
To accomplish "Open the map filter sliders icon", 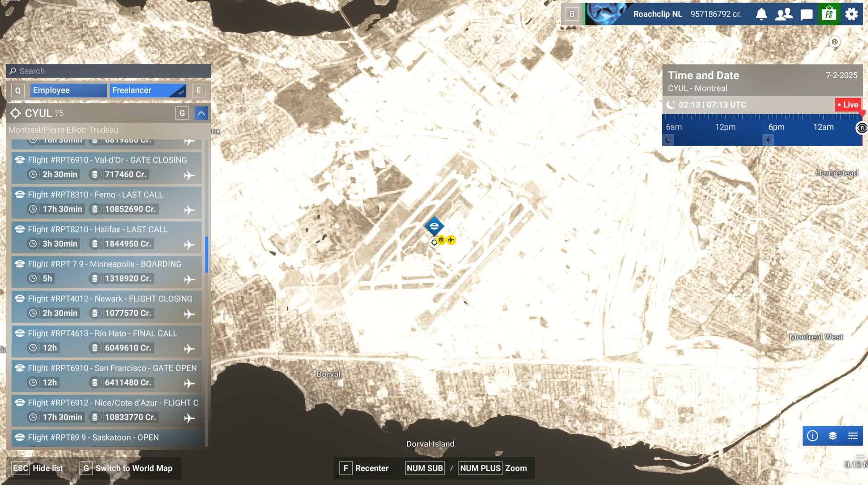I will pos(853,436).
